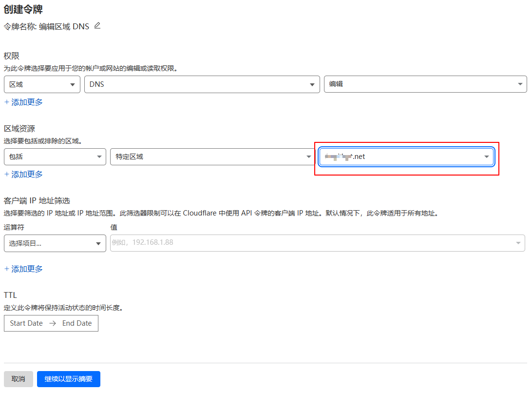Viewport: 532px width, 393px height.
Task: Open the 区域 permission type dropdown
Action: click(42, 84)
